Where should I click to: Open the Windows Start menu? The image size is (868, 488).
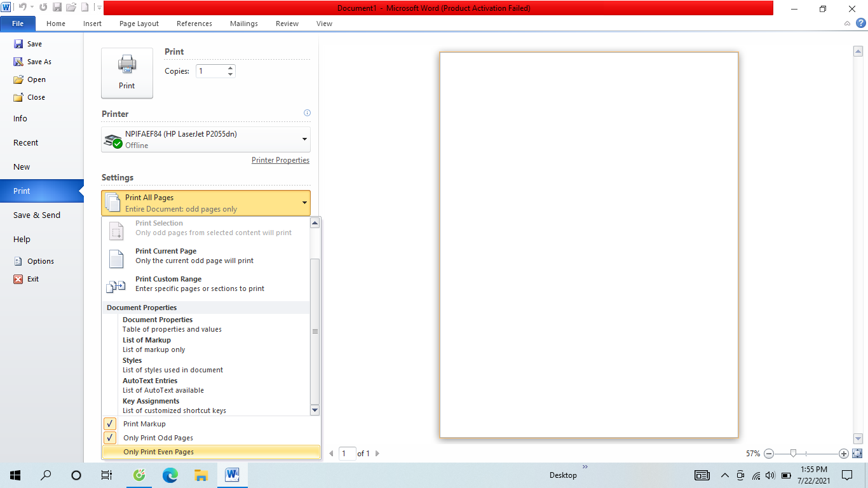pos(15,475)
